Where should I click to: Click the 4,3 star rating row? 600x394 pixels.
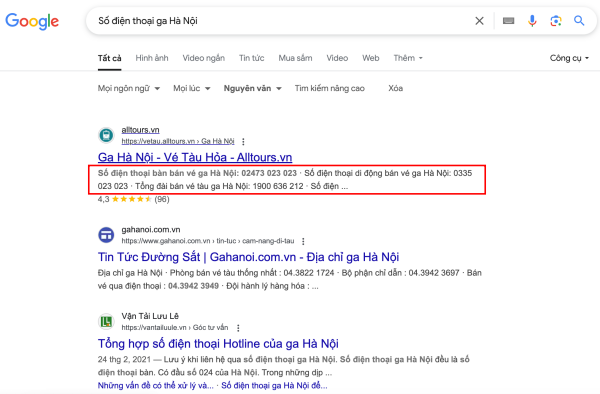(x=133, y=199)
